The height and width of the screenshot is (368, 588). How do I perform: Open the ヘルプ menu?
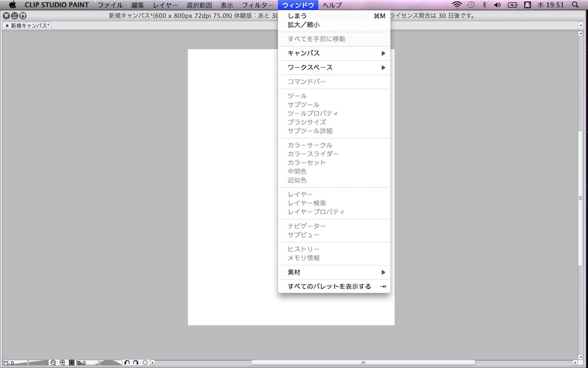pyautogui.click(x=332, y=5)
